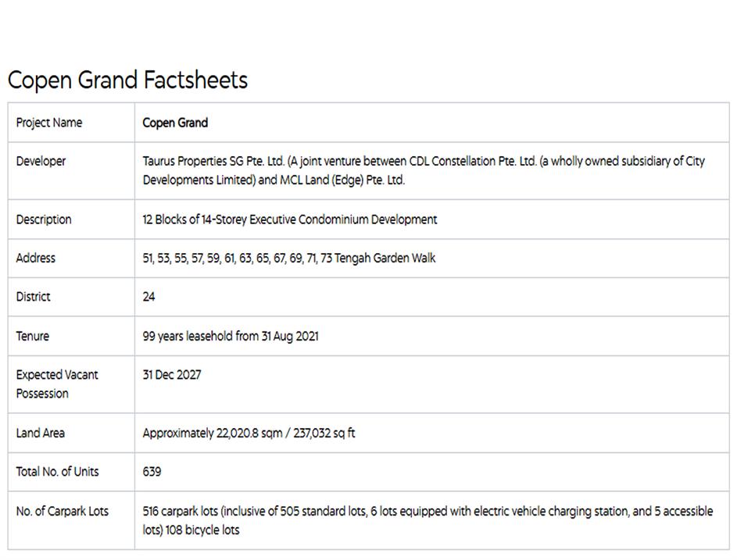Image resolution: width=737 pixels, height=560 pixels.
Task: Select the Land Area row label
Action: 41,433
